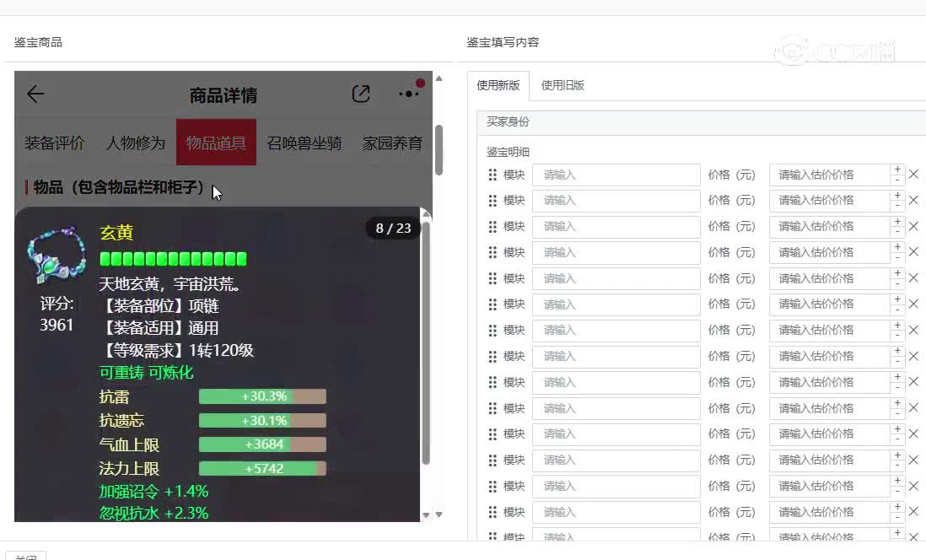This screenshot has height=560, width=926.
Task: Click the text 可重铸 可炼化
Action: (147, 373)
